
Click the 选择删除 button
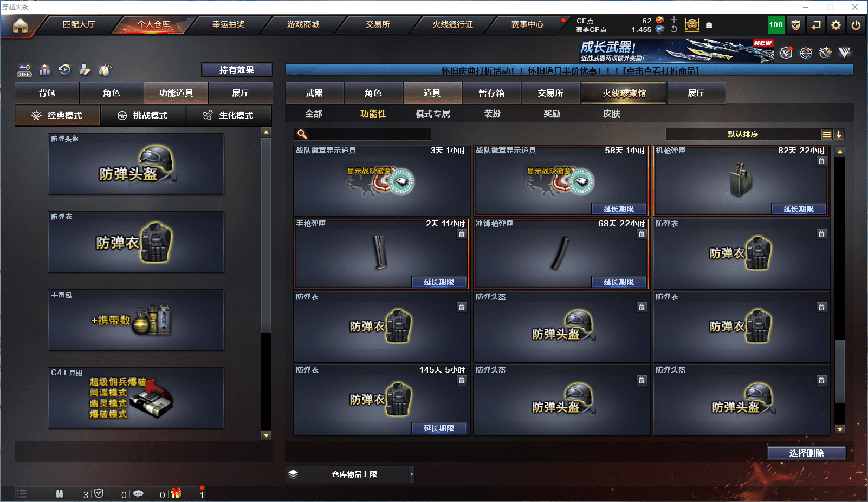tap(807, 453)
